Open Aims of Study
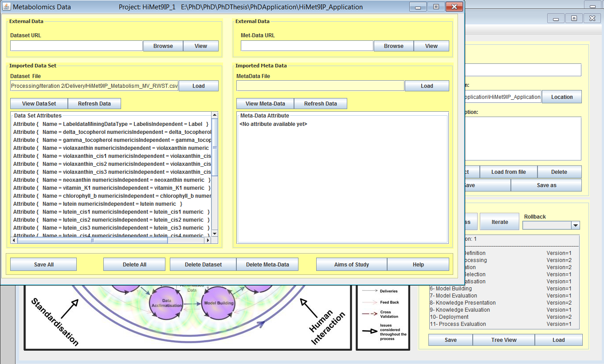604x364 pixels. (x=351, y=265)
